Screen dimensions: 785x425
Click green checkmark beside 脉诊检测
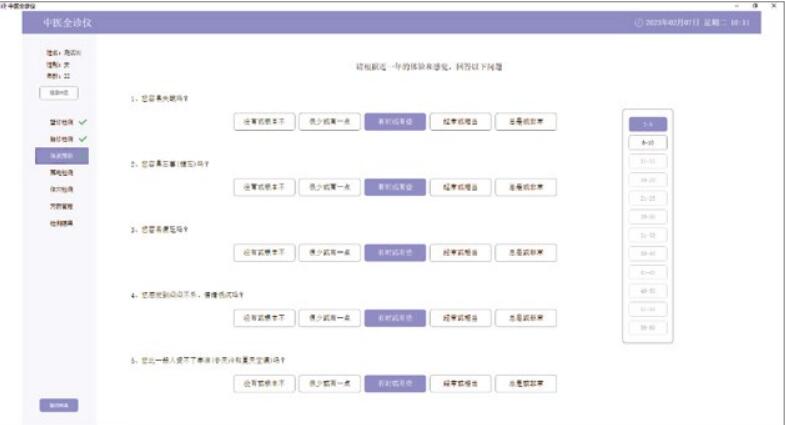(x=83, y=139)
